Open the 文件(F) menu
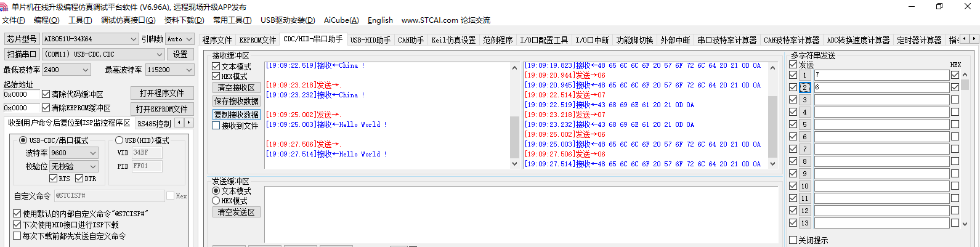The height and width of the screenshot is (247, 980). (x=14, y=20)
